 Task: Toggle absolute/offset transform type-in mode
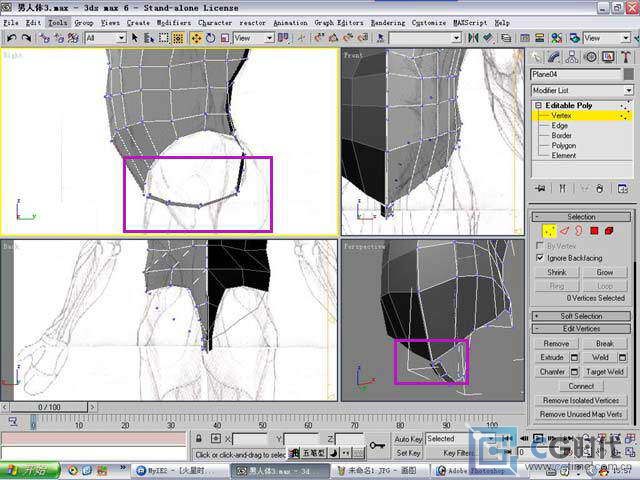(216, 439)
